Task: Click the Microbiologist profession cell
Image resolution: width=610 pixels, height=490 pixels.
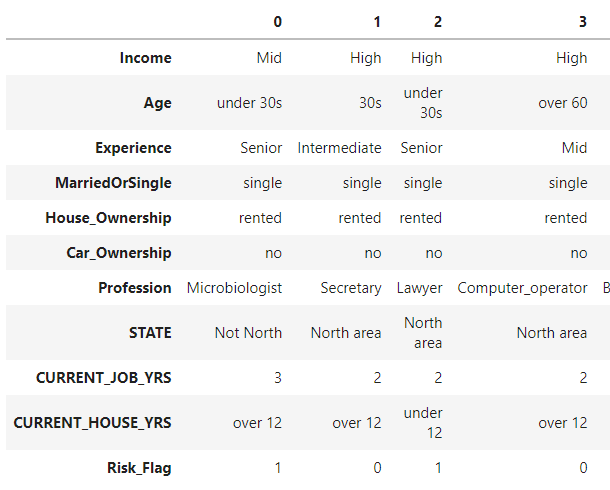Action: pyautogui.click(x=234, y=288)
